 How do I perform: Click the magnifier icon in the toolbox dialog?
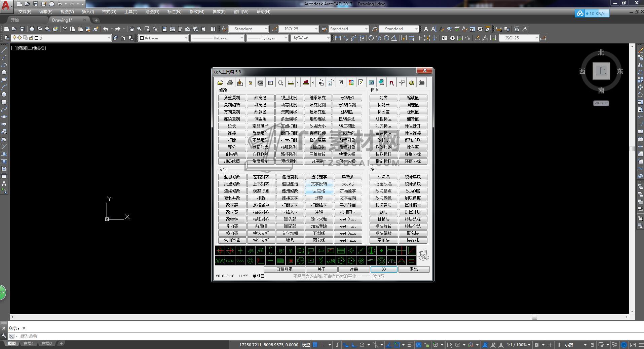(280, 83)
